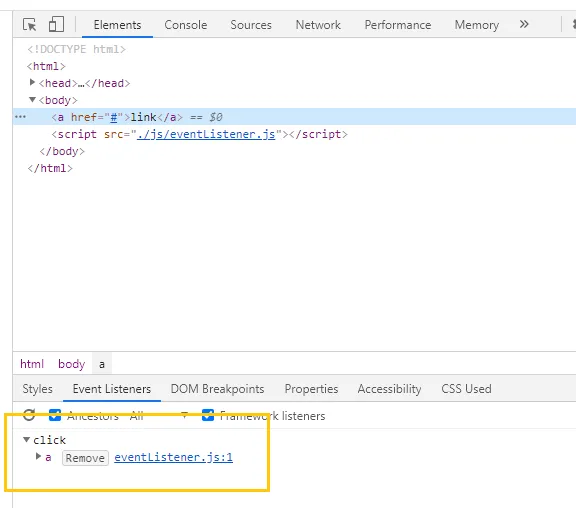The height and width of the screenshot is (508, 576).
Task: Activate the inspect element picker icon
Action: tap(30, 25)
